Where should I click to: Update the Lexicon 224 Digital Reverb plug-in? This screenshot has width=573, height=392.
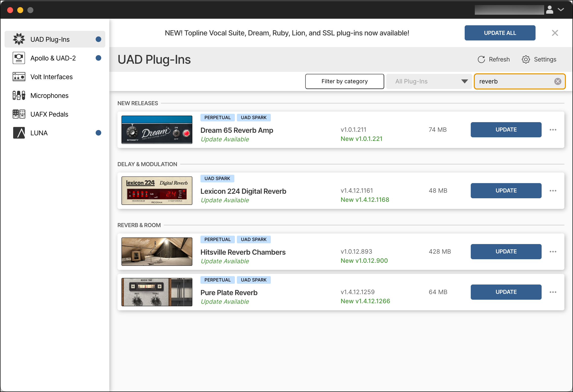coord(506,190)
